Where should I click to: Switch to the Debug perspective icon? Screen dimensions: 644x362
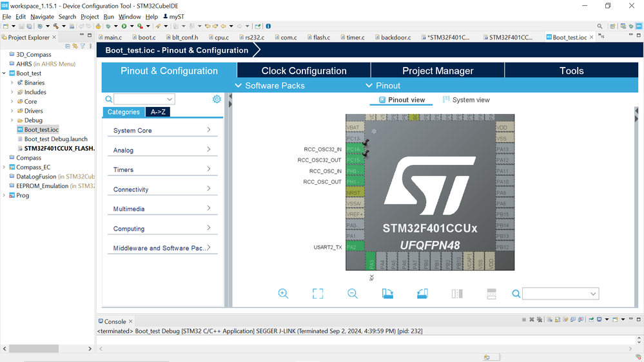tap(631, 26)
